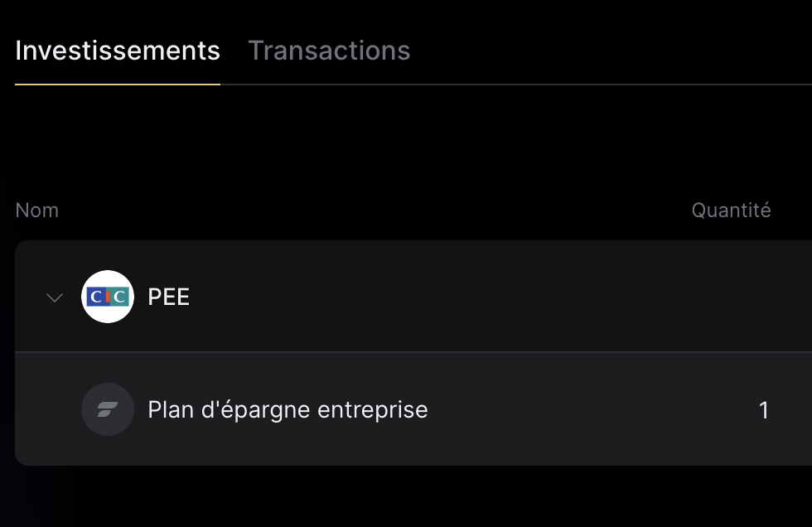
Task: Select the Investissements tab
Action: 118,51
